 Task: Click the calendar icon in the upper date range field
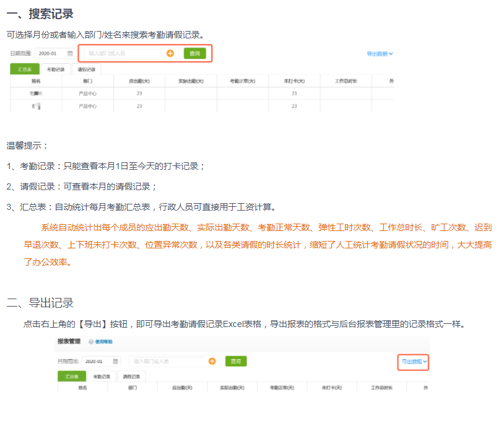click(x=70, y=54)
